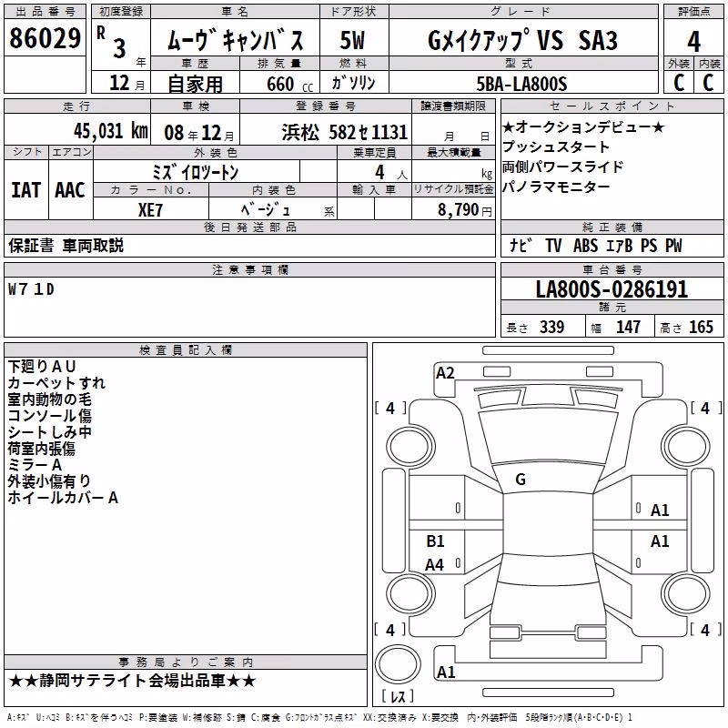Click air conditioner code AAC

click(x=70, y=190)
